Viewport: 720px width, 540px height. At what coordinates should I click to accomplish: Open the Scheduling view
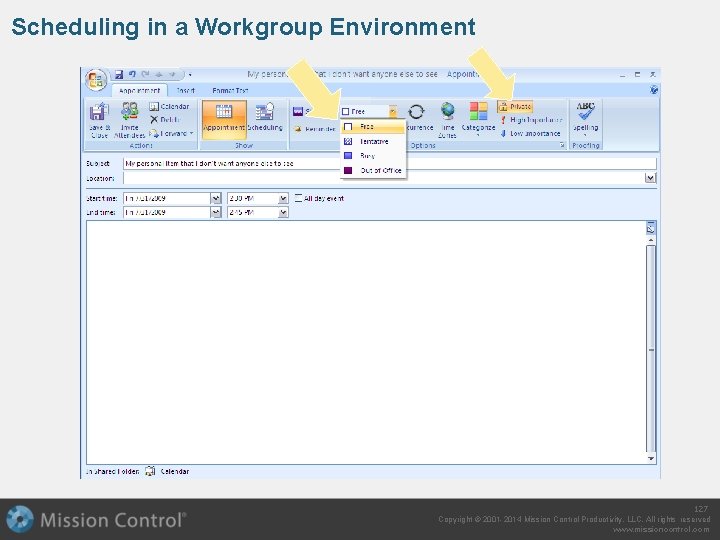[x=265, y=118]
